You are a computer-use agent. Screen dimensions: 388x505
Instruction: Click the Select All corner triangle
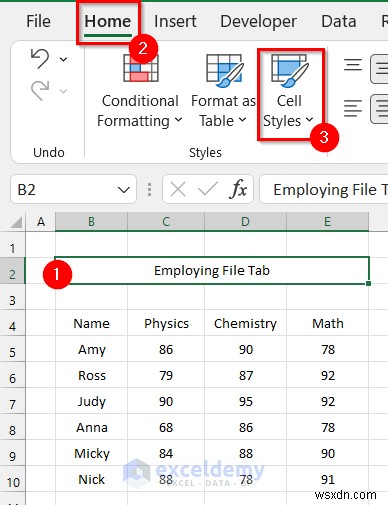(16, 222)
